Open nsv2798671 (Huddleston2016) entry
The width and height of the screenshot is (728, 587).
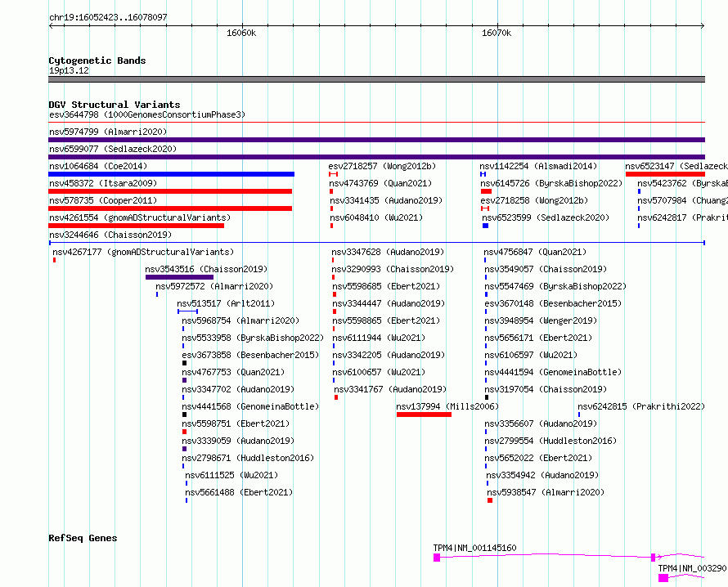248,458
